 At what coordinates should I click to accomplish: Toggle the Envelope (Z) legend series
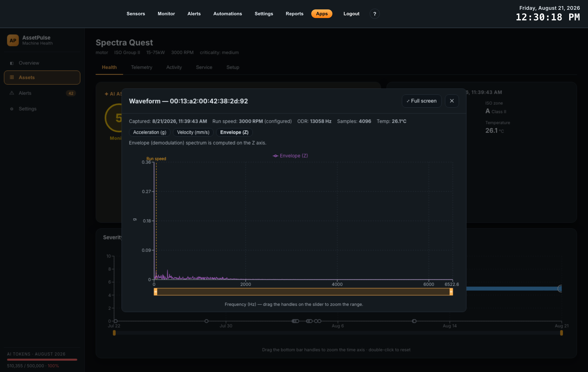[x=290, y=156]
